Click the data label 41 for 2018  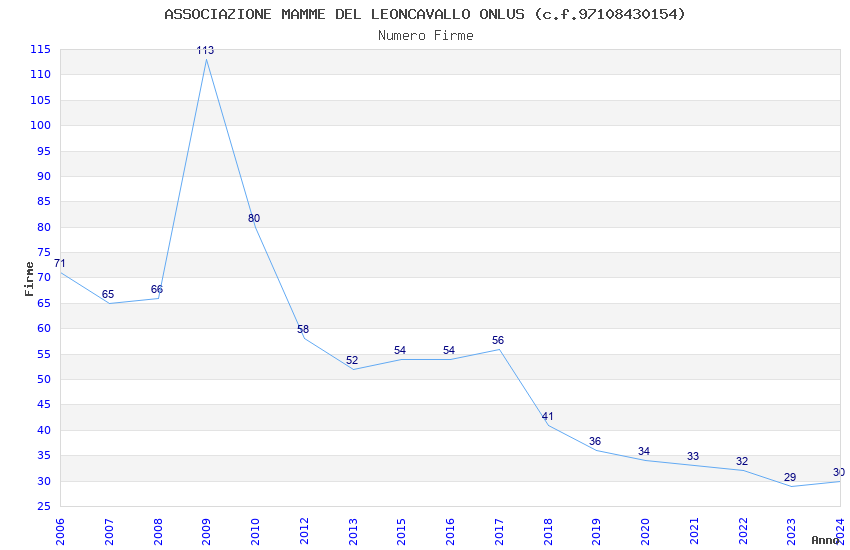[x=548, y=417]
